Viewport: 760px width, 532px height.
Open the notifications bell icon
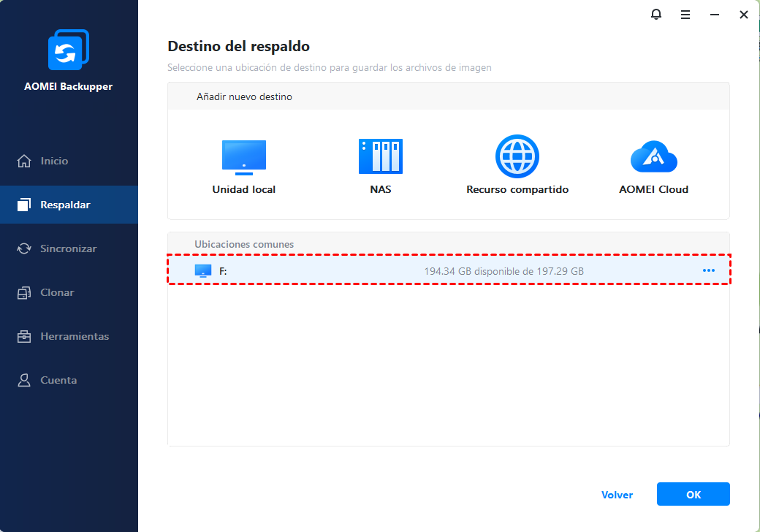[655, 15]
